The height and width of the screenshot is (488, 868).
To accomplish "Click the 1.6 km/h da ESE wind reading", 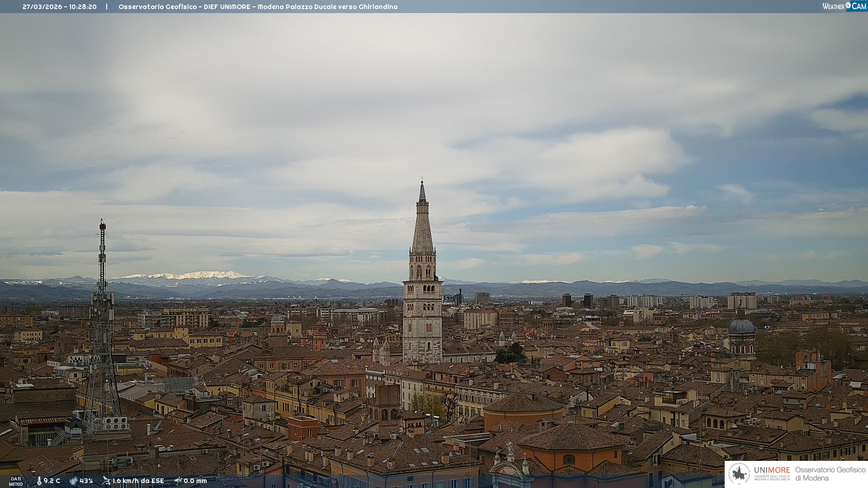I will (138, 481).
